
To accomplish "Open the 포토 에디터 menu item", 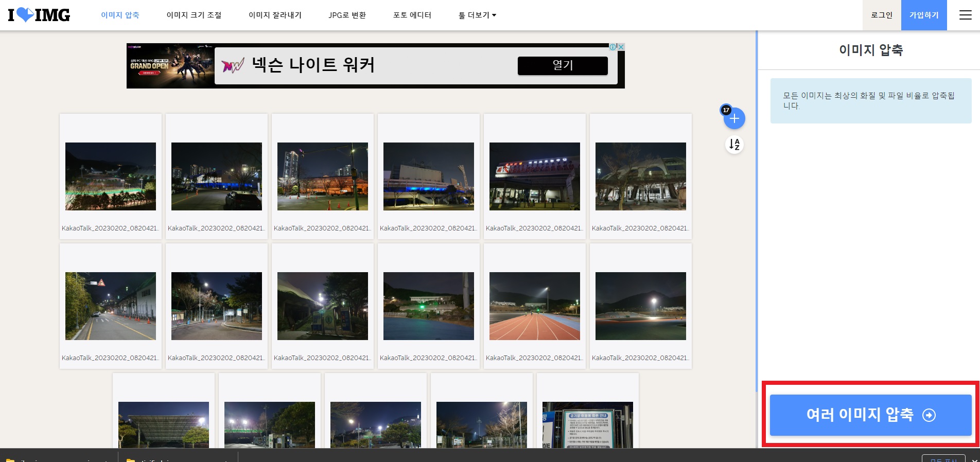I will [x=412, y=15].
